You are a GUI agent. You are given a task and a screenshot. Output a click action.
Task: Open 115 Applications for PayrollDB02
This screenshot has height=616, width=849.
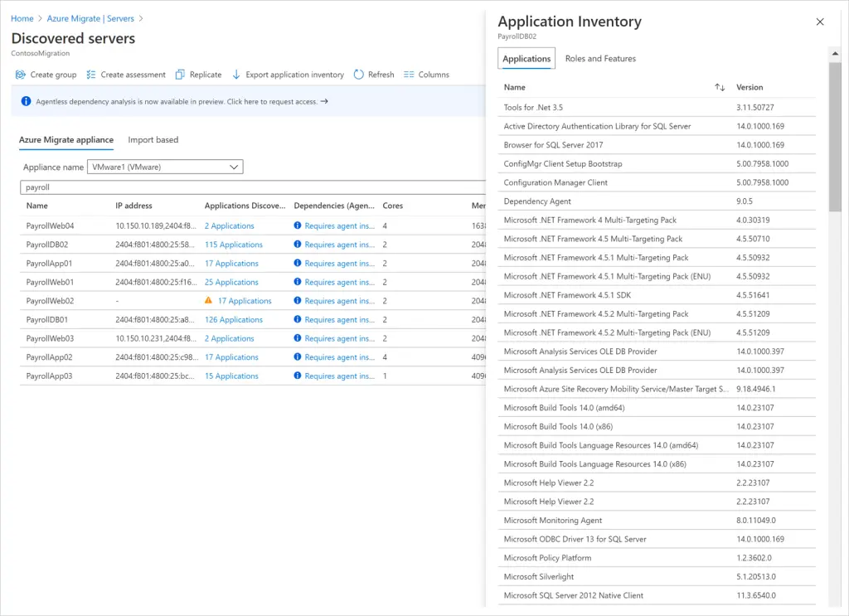click(x=233, y=244)
